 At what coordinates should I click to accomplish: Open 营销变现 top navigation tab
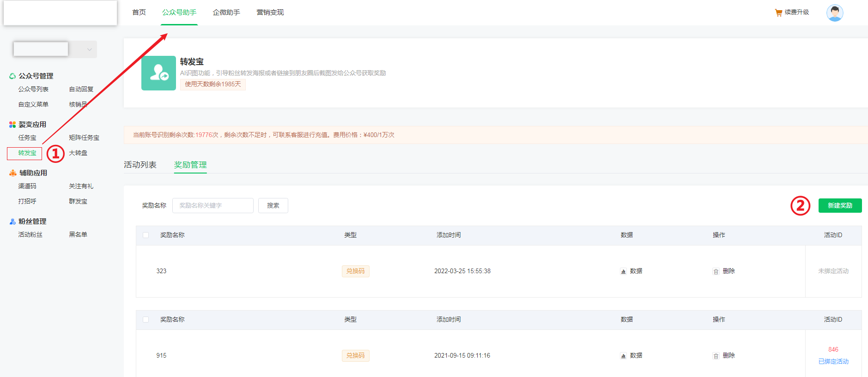point(270,12)
